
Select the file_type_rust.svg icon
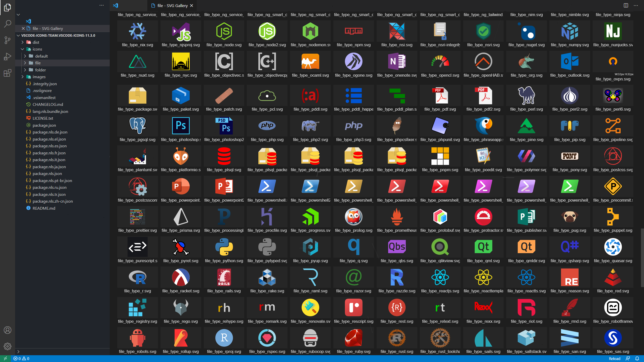(x=397, y=338)
